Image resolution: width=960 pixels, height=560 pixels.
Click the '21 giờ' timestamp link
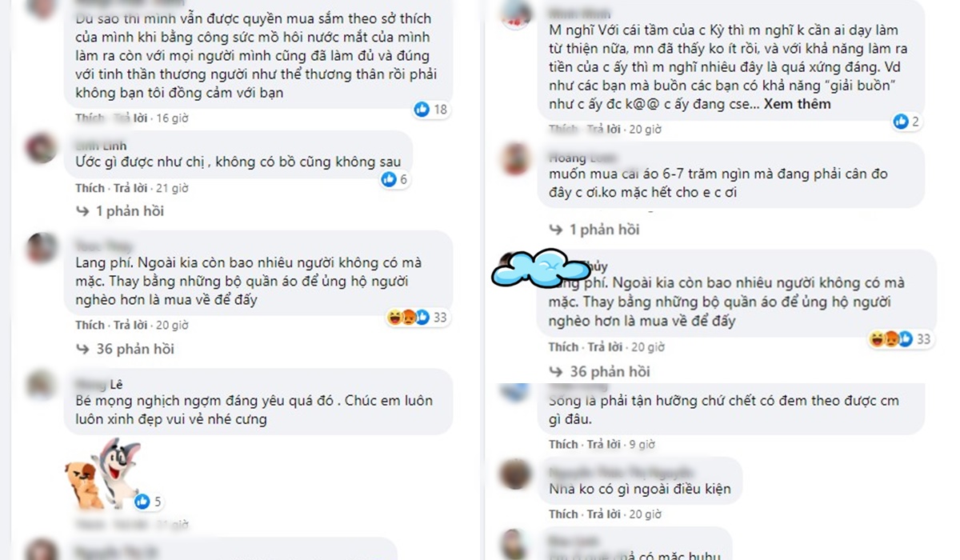[172, 188]
